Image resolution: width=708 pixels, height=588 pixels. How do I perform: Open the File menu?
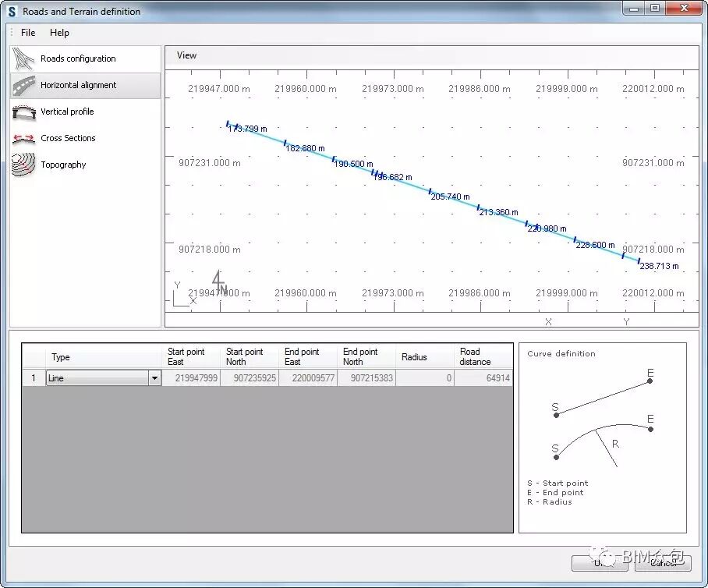pos(28,33)
